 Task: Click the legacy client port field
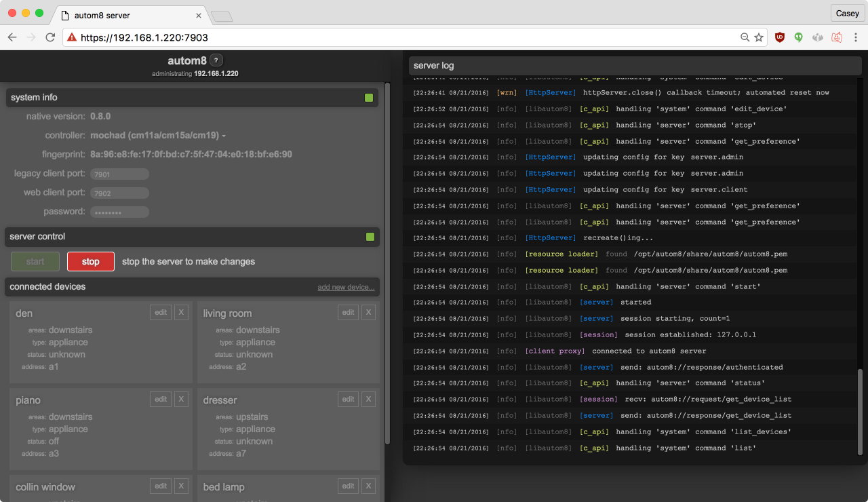click(x=119, y=174)
